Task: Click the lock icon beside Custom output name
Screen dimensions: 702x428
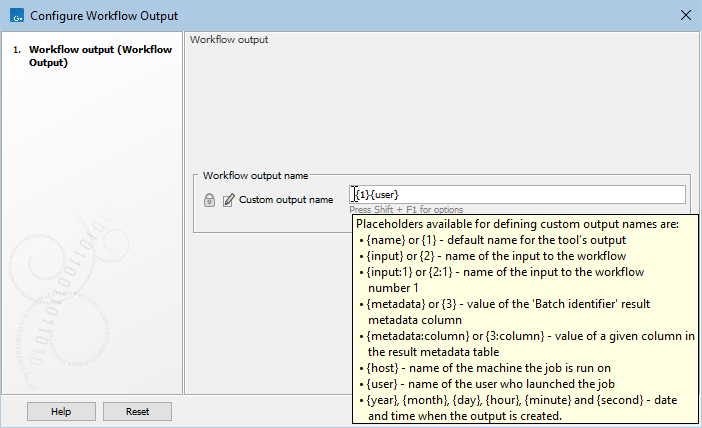Action: point(209,200)
